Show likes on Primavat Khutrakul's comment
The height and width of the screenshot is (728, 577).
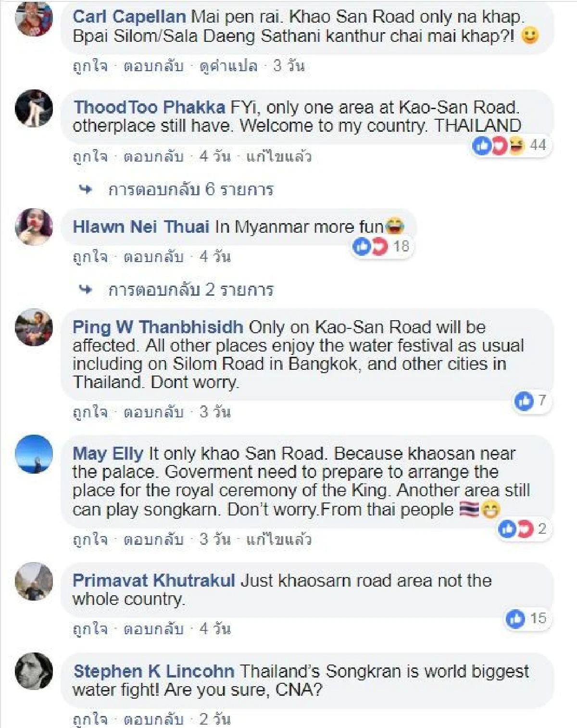click(526, 618)
